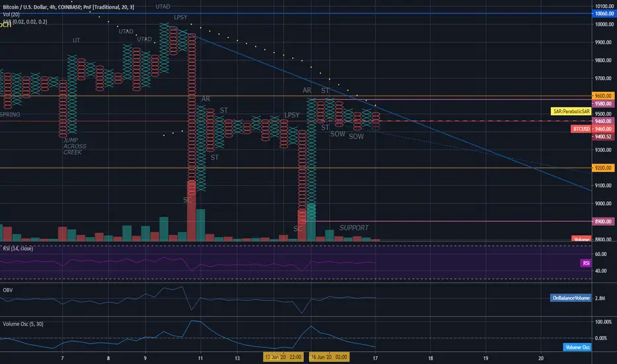617x364 pixels.
Task: Click the pink 9580.00 price label
Action: pos(604,103)
